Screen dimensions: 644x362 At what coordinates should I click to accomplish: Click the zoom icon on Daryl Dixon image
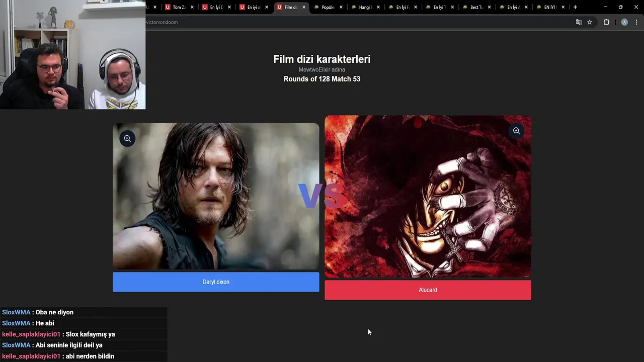(127, 138)
